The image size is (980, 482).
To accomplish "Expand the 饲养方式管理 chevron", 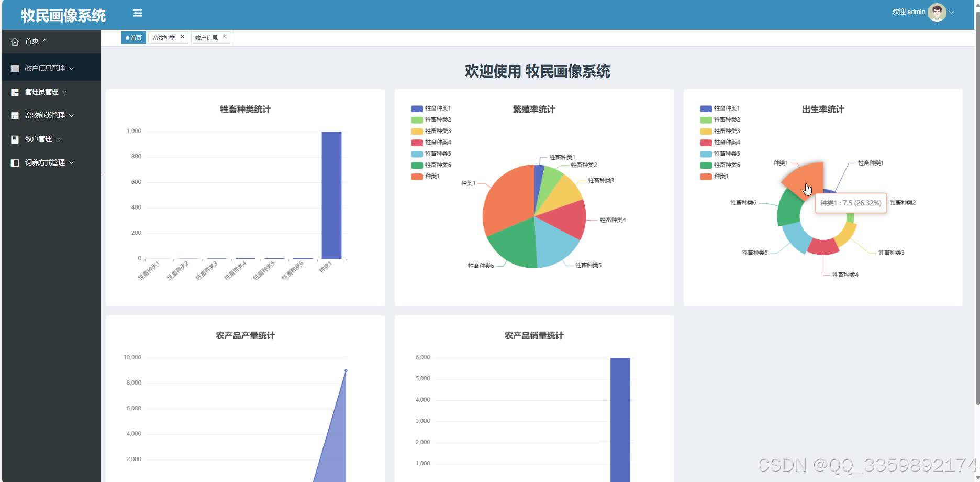I will pyautogui.click(x=71, y=163).
